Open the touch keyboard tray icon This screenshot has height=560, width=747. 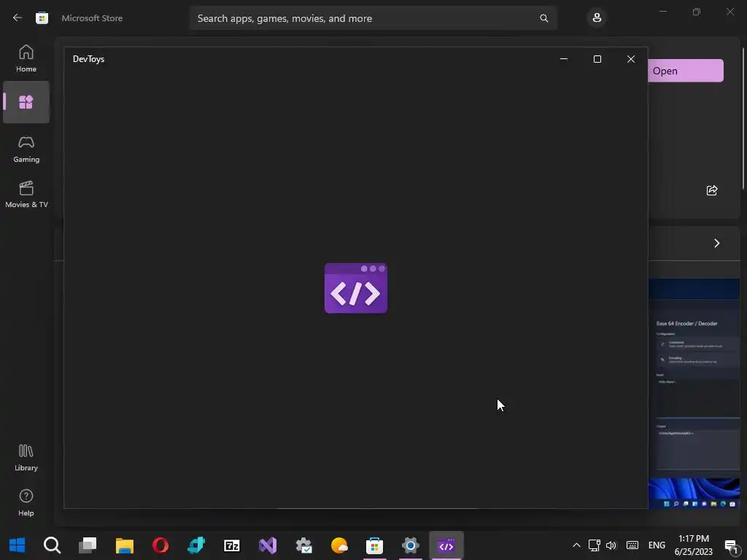coord(632,545)
